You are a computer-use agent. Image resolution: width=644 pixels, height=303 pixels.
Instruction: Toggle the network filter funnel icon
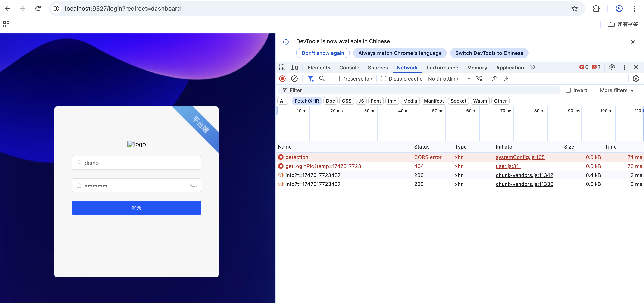pyautogui.click(x=310, y=79)
